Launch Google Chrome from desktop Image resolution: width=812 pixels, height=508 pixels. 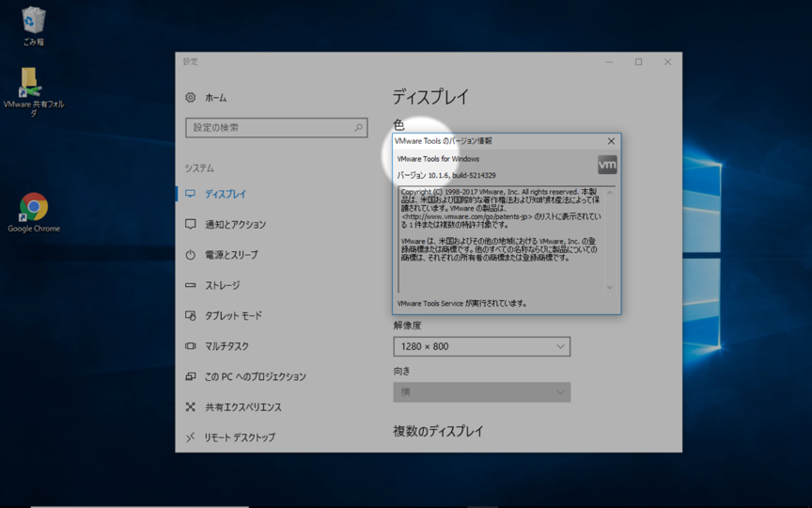(x=34, y=213)
